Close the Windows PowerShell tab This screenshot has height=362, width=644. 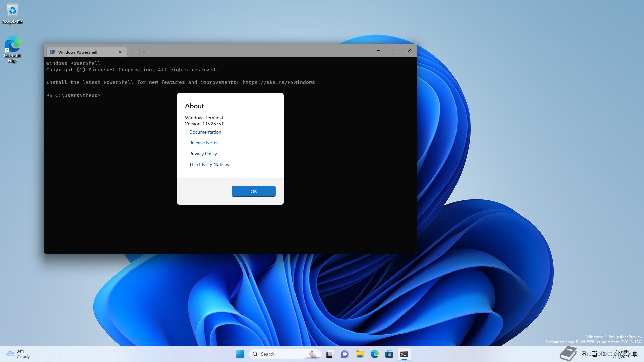click(x=120, y=52)
